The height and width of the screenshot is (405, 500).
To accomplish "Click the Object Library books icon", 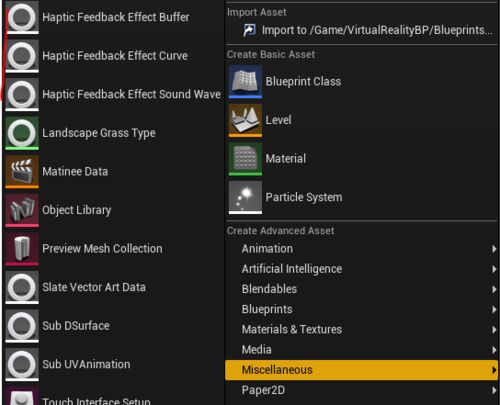I will point(22,210).
